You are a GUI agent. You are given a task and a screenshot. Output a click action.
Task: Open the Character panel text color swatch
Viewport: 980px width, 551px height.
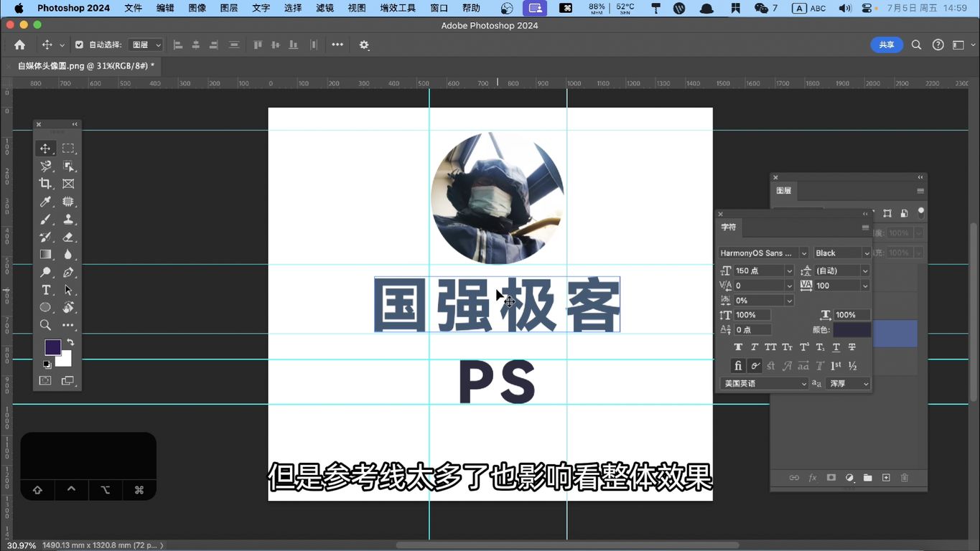point(852,330)
